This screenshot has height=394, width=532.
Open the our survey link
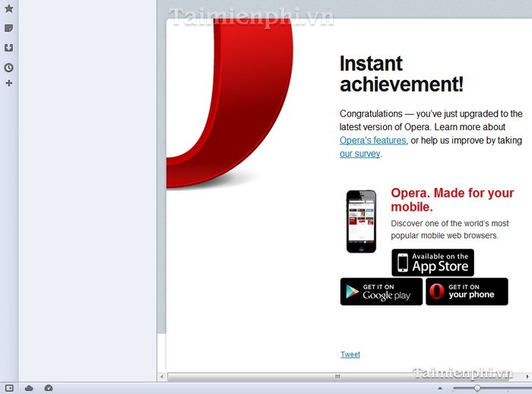point(360,154)
